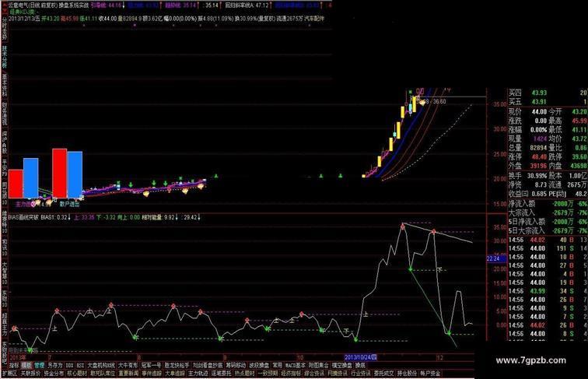The height and width of the screenshot is (379, 588).
Task: Open the 资金分布 panel
Action: [x=54, y=374]
